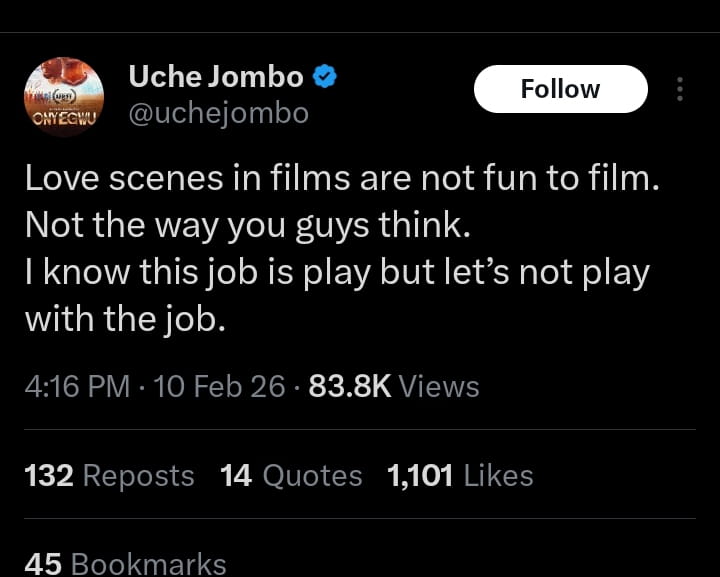Image resolution: width=720 pixels, height=577 pixels.
Task: Click the 4:16 PM timestamp
Action: pos(77,386)
